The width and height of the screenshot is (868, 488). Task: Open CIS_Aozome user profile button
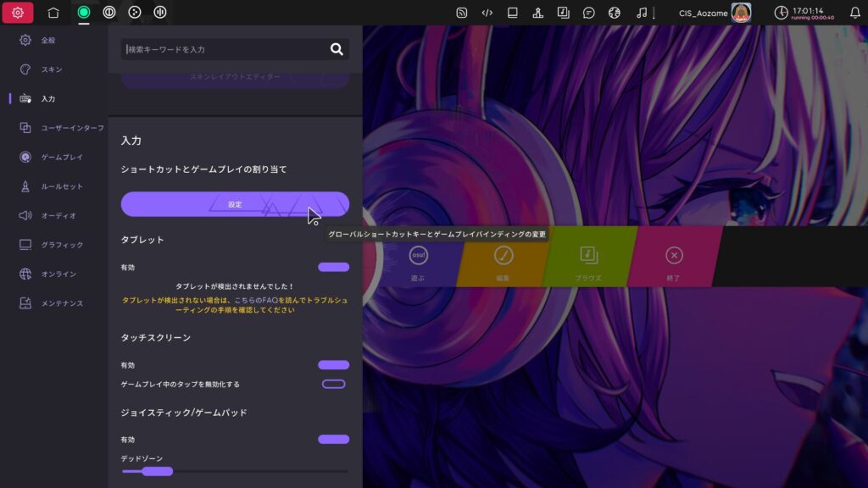715,13
